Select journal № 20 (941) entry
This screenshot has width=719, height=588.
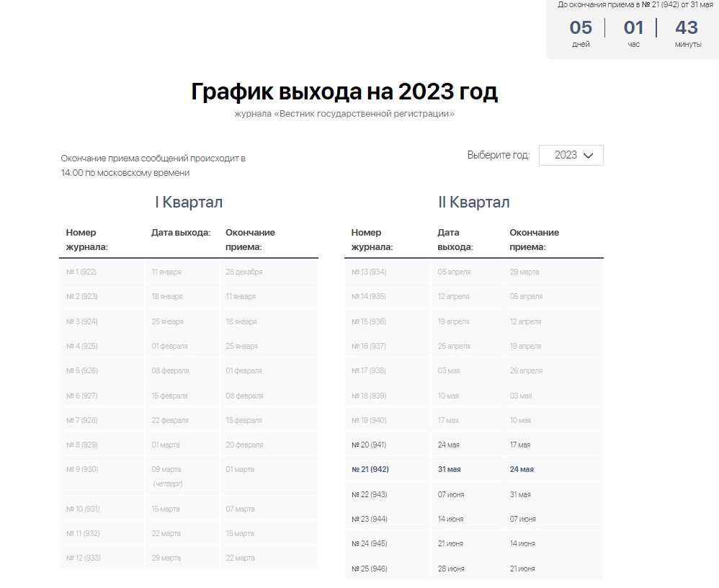(369, 445)
